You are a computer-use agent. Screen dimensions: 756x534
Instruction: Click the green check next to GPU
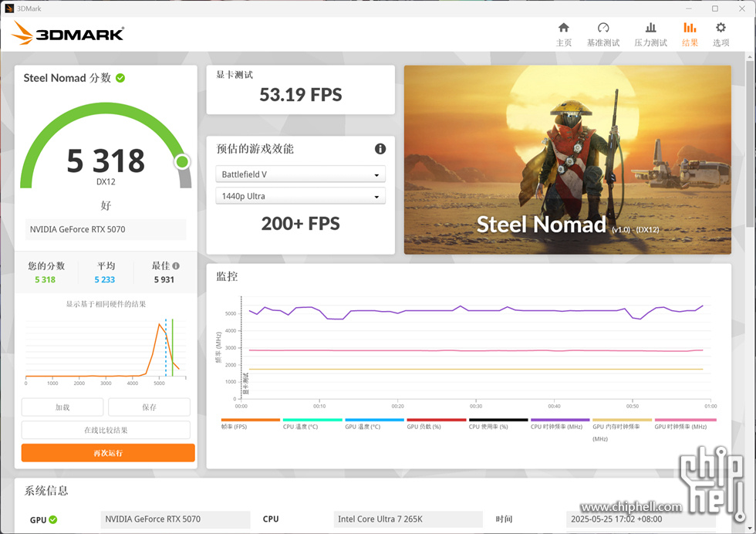point(53,519)
